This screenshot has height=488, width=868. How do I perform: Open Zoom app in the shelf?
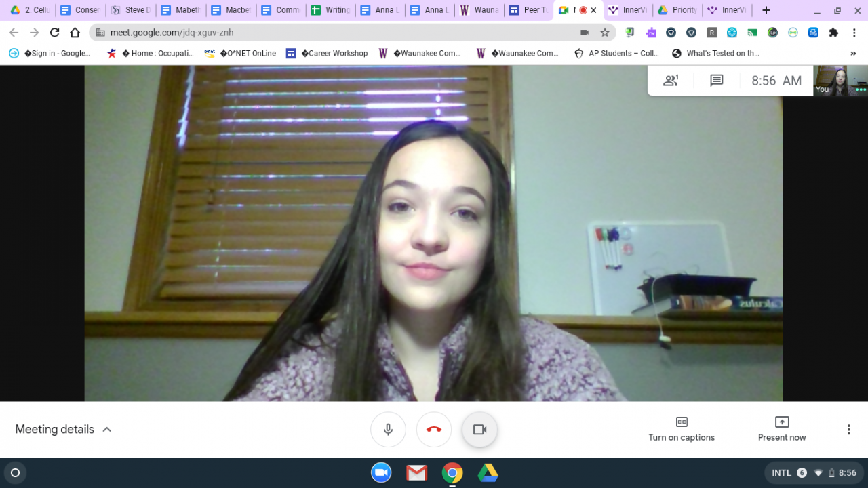(x=381, y=472)
